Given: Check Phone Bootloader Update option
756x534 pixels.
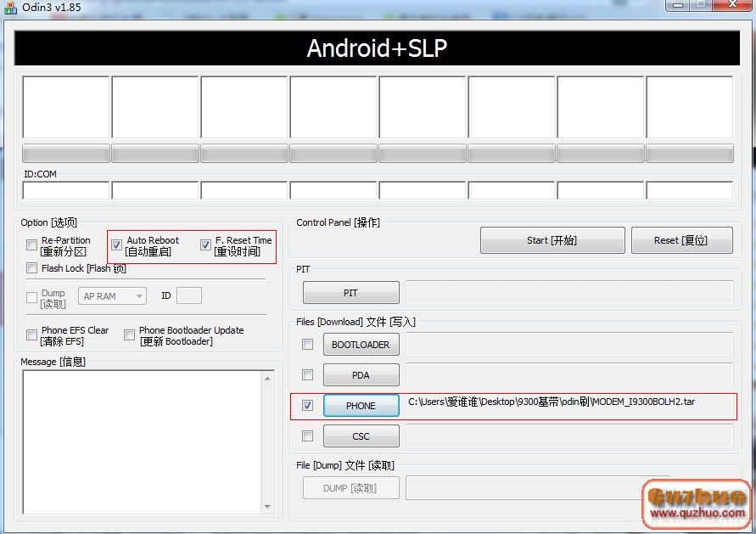Looking at the screenshot, I should (129, 334).
